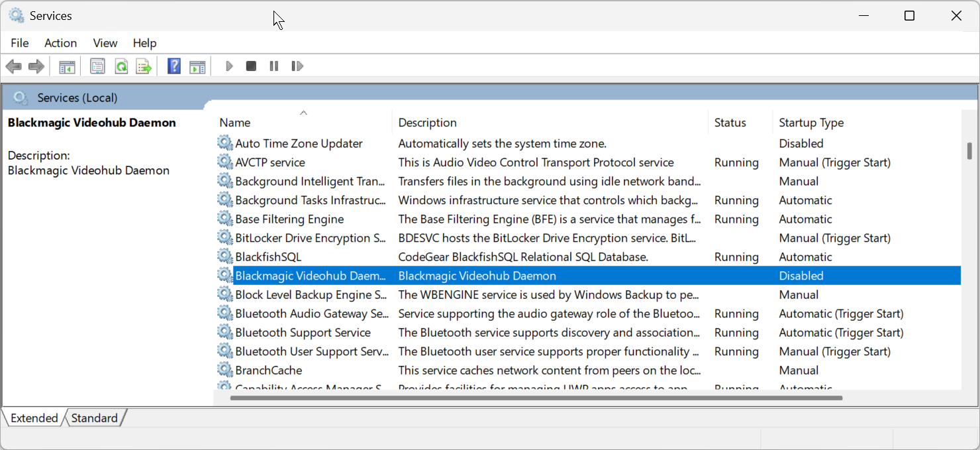Click the Disabled startup type of Auto Time Zone Updater
This screenshot has width=980, height=450.
tap(801, 143)
